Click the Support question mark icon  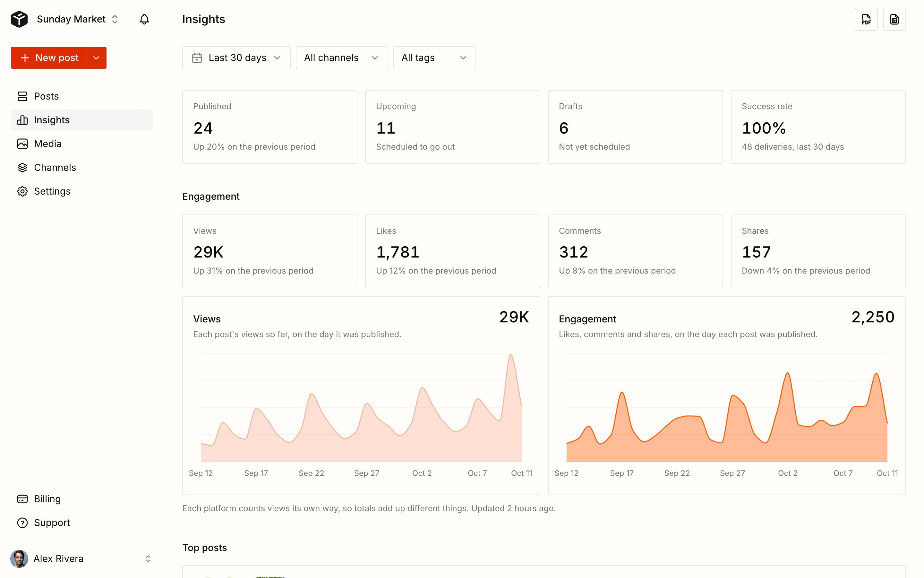(x=22, y=522)
